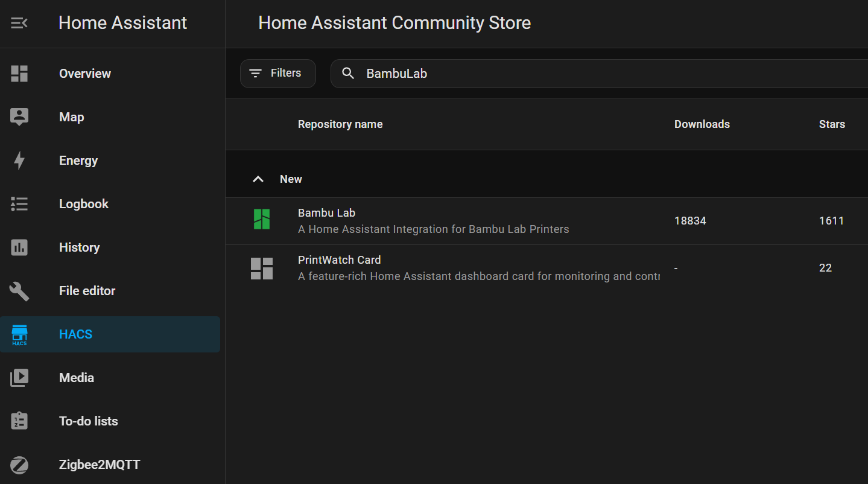Click the File editor wrench icon
The image size is (868, 484).
(x=19, y=291)
